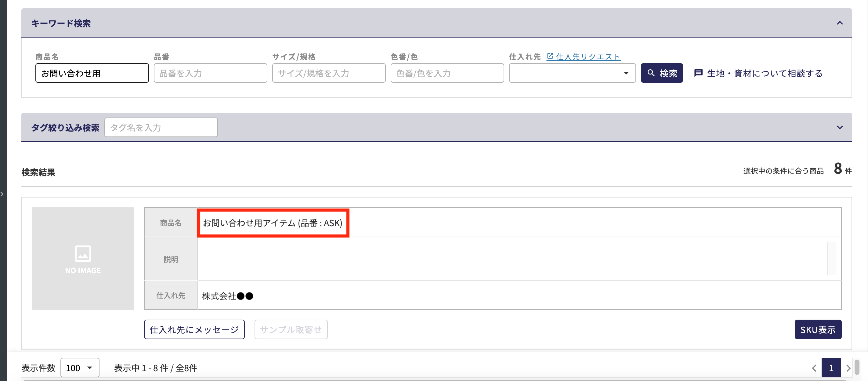Viewport: 868px width, 381px height.
Task: Go to previous page arrow
Action: [814, 368]
